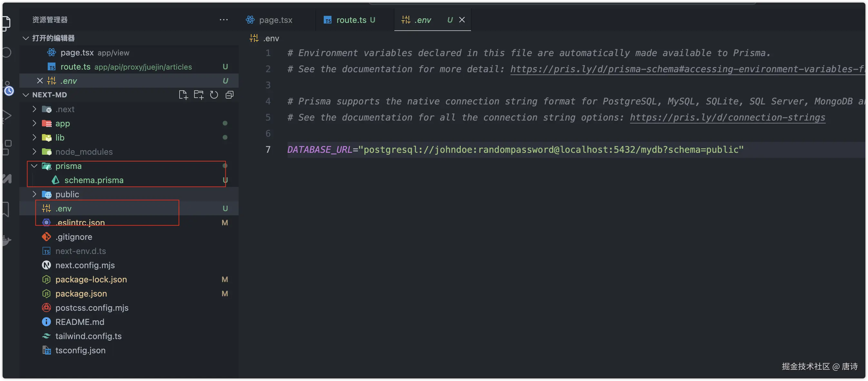The height and width of the screenshot is (381, 868).
Task: Open postcss.config.mjs file
Action: tap(129, 308)
